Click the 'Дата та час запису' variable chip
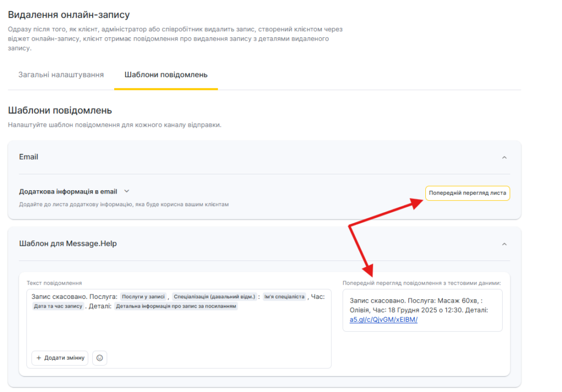This screenshot has width=562, height=392. (x=58, y=306)
